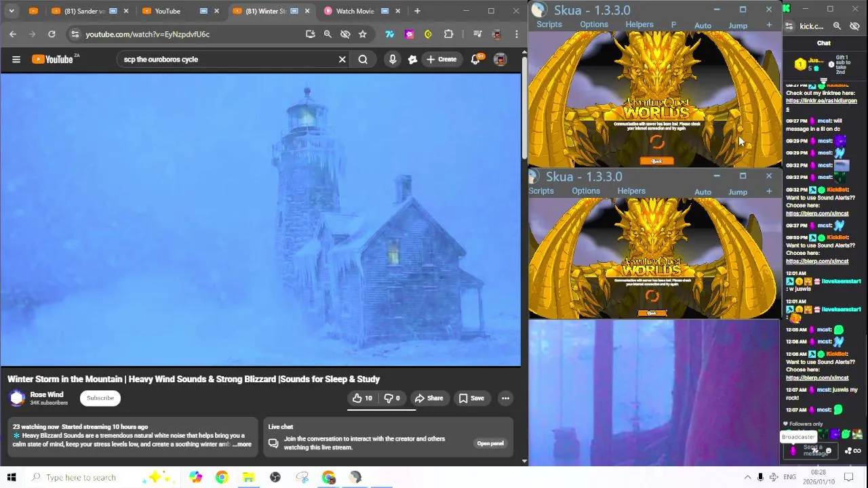Open zoom magnifier in Chrome address bar
This screenshot has height=488, width=868.
click(x=328, y=34)
